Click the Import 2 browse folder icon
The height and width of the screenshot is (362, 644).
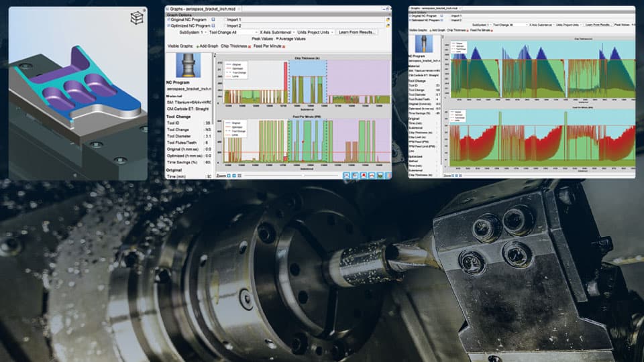[388, 25]
